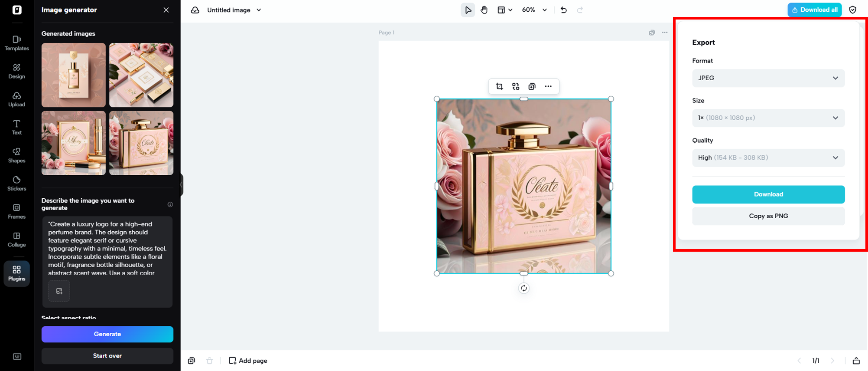Click the second icon in the floating image toolbar
Viewport: 868px width, 371px height.
click(516, 86)
